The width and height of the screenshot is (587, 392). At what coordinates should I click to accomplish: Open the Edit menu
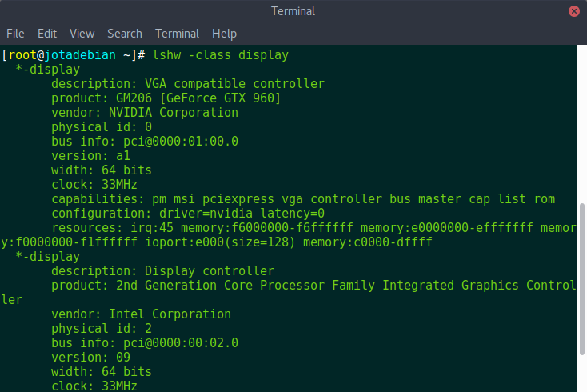pos(47,34)
